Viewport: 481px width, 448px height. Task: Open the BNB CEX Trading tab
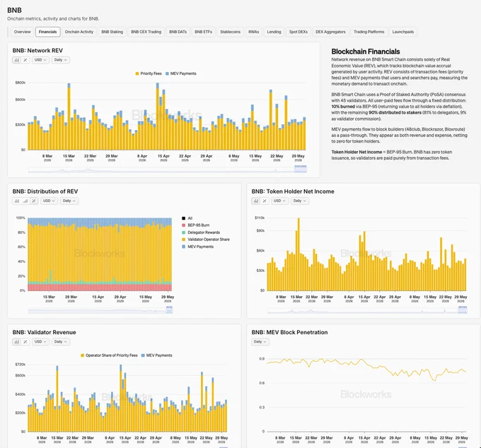(146, 32)
